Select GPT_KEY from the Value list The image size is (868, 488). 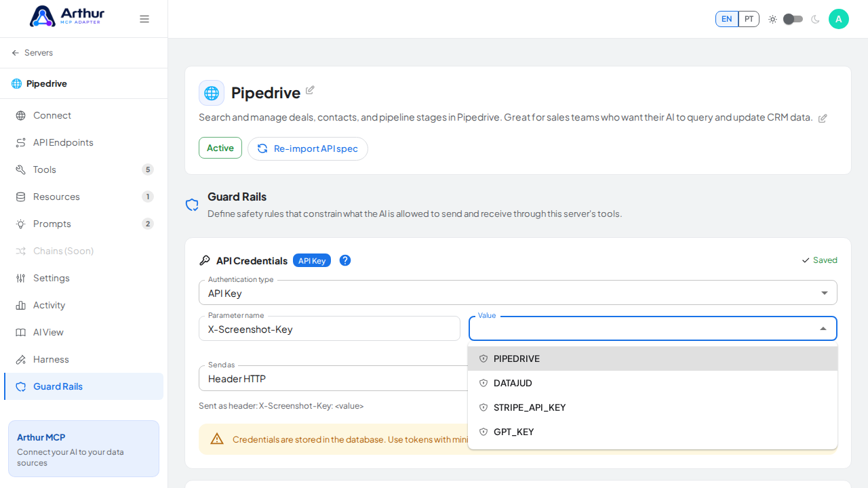pyautogui.click(x=652, y=432)
